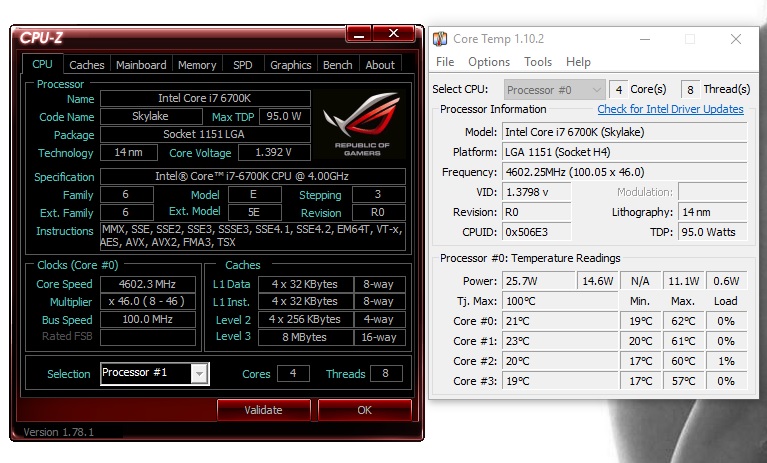Click the Core Voltage value 1.392 V
Viewport: 767px width, 463px height.
coord(274,153)
